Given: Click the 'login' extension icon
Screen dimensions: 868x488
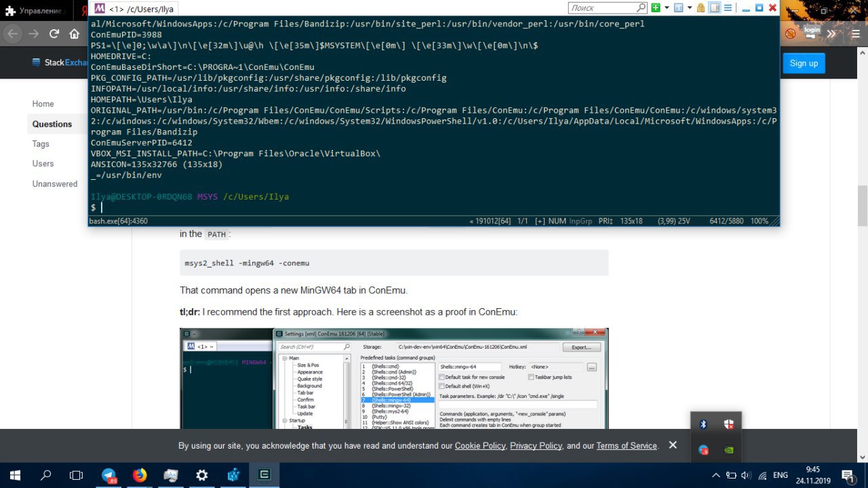Looking at the screenshot, I should pyautogui.click(x=812, y=33).
